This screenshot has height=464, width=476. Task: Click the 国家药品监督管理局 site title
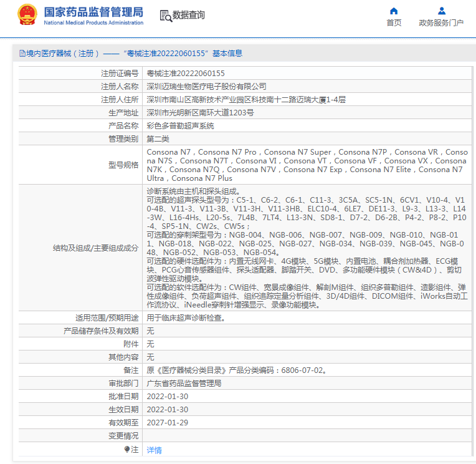(x=93, y=12)
